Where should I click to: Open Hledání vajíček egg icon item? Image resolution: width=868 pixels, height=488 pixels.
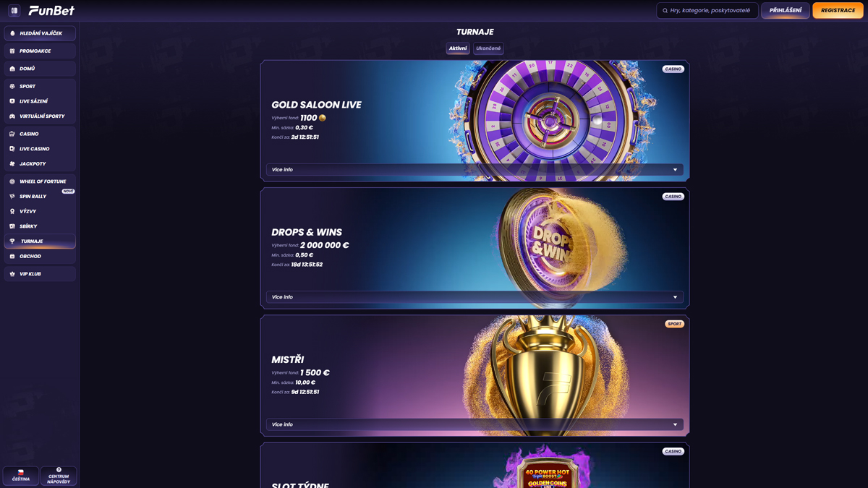[x=12, y=33]
